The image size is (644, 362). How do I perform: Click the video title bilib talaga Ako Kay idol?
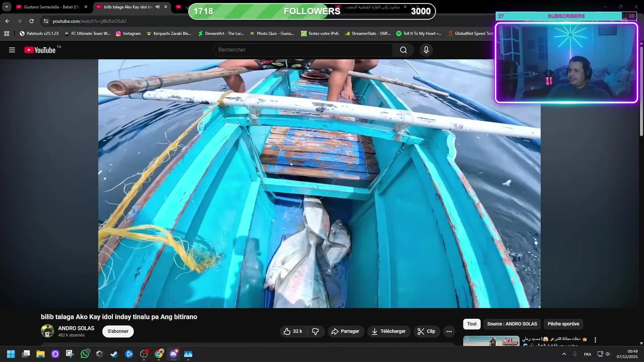tap(119, 317)
